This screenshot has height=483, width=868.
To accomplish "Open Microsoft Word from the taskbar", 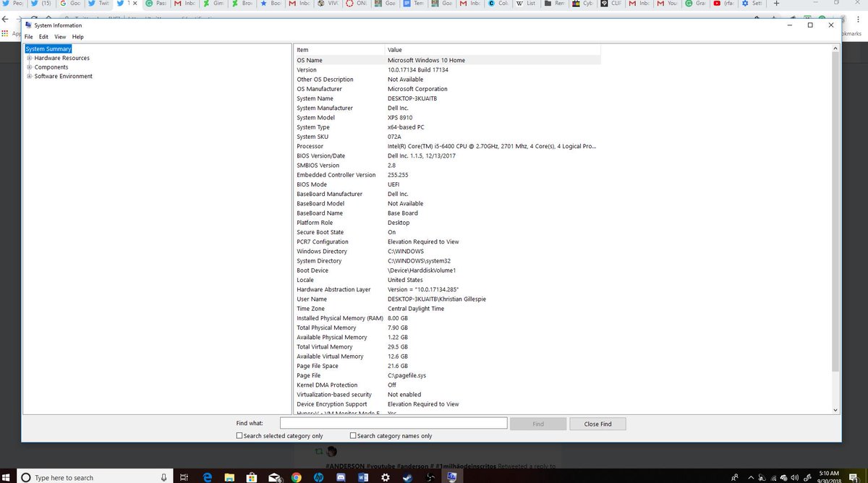I will click(x=363, y=477).
